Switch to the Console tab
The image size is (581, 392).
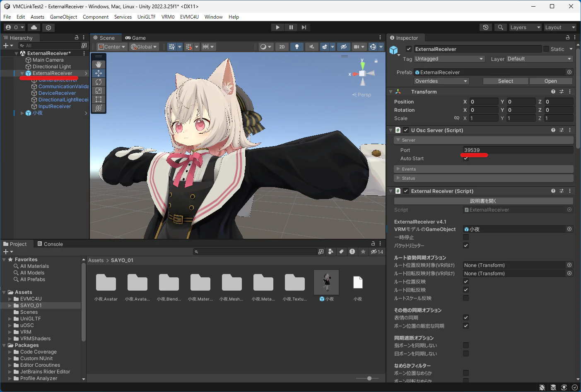click(x=50, y=244)
